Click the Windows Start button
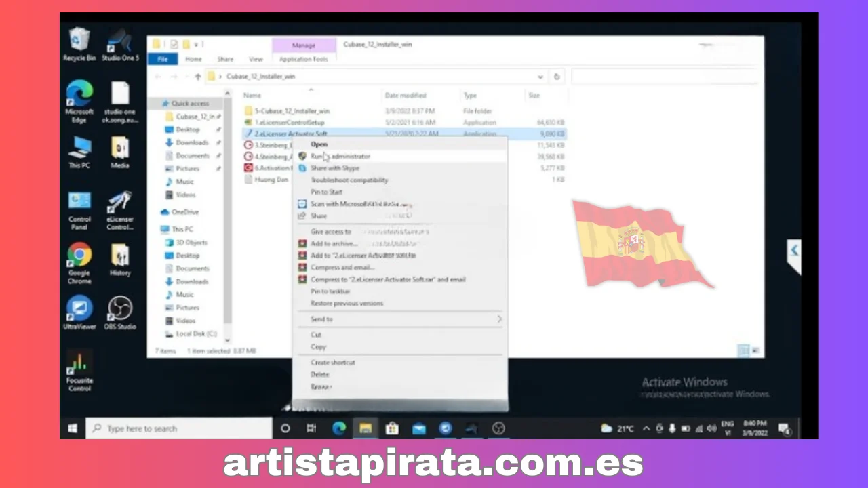Image resolution: width=868 pixels, height=488 pixels. (x=72, y=428)
